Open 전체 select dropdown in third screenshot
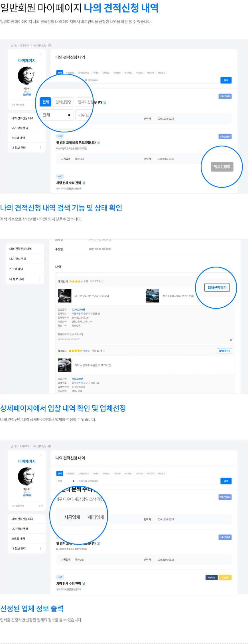248x644 pixels. click(x=66, y=481)
